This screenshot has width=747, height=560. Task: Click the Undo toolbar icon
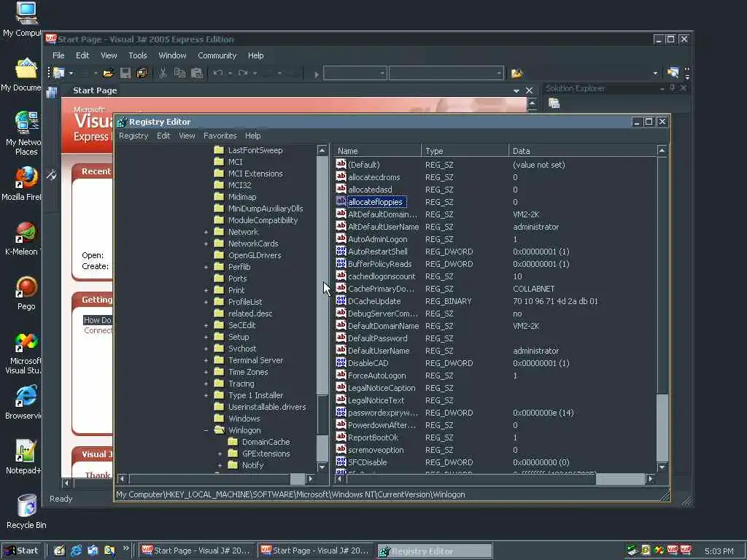(x=218, y=73)
